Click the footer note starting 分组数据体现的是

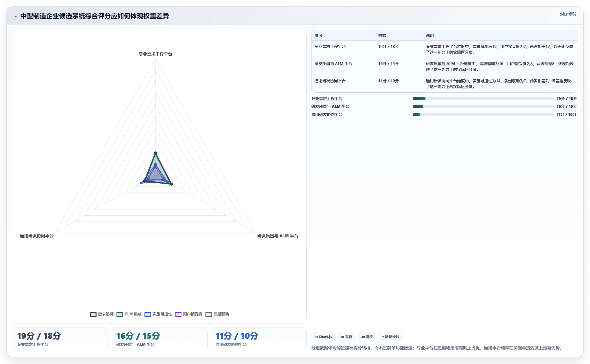click(x=437, y=348)
